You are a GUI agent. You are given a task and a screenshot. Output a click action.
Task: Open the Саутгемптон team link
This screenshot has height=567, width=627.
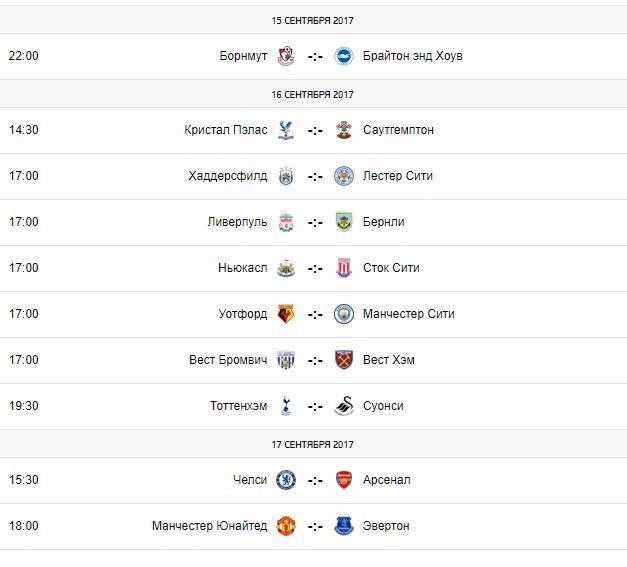tap(398, 130)
